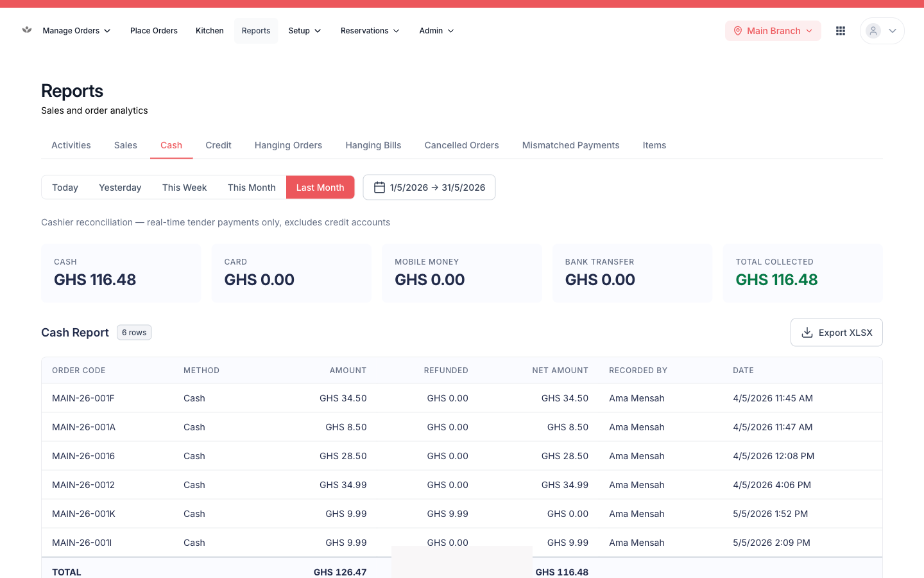Click the ORDER CODE column header
The height and width of the screenshot is (578, 924).
(x=79, y=371)
